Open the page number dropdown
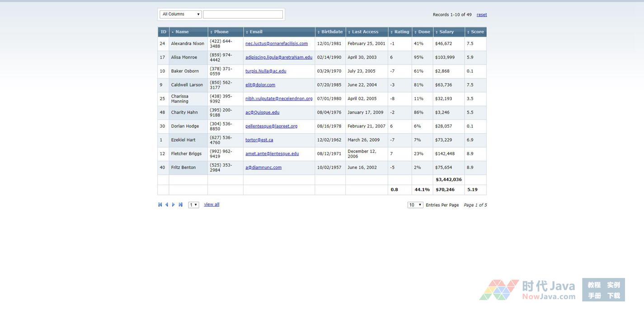The height and width of the screenshot is (324, 644). (x=193, y=205)
